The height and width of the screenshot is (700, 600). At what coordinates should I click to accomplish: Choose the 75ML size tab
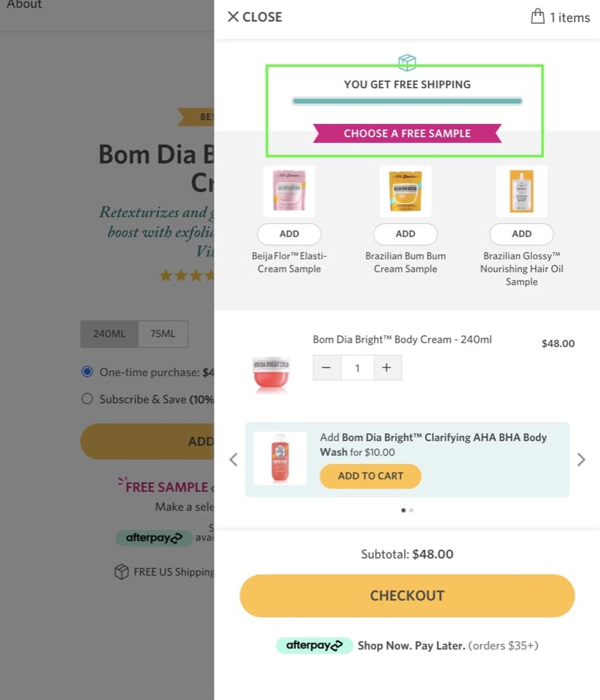[x=163, y=333]
